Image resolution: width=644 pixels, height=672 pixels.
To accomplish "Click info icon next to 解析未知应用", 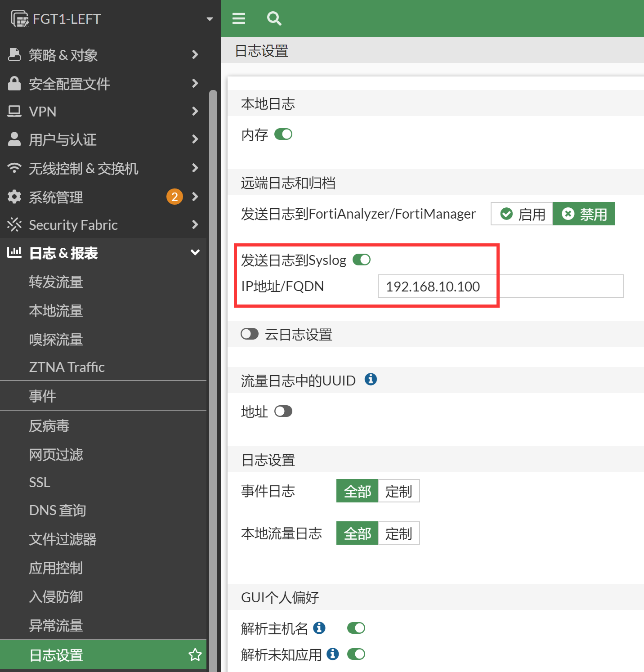I will tap(333, 654).
